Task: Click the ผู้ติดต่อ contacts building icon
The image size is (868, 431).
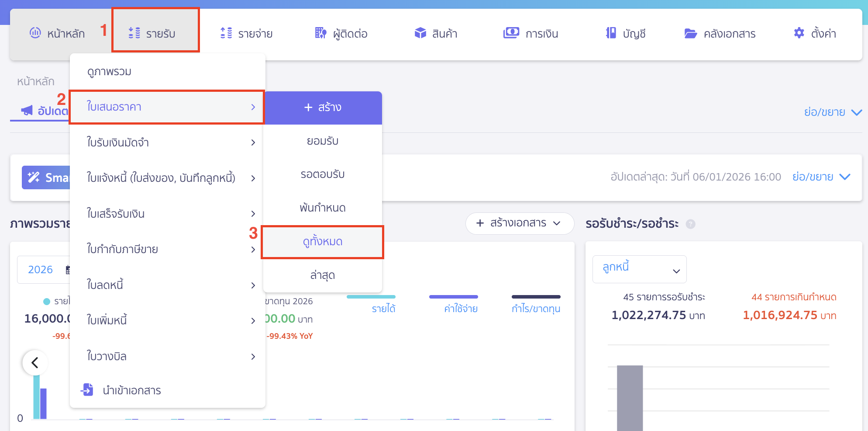Action: coord(320,33)
